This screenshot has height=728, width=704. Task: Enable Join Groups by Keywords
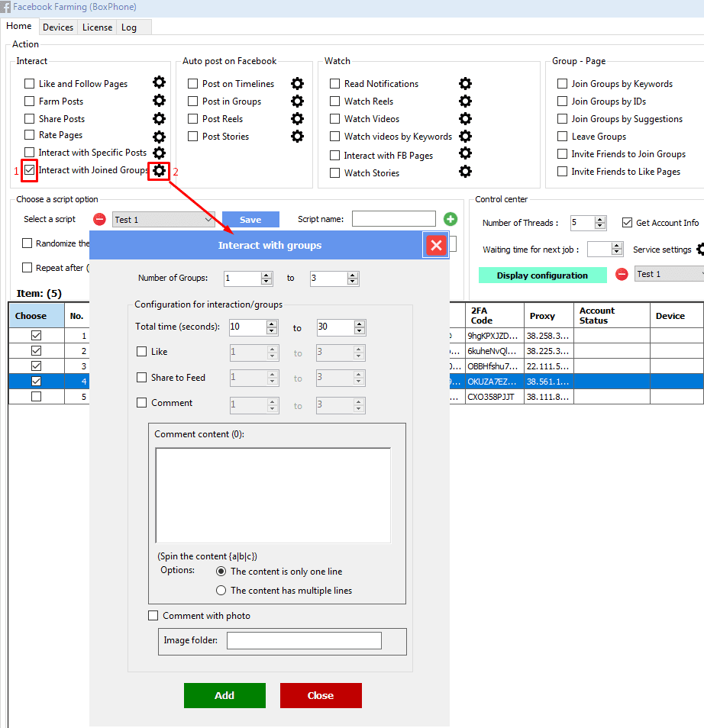coord(562,84)
